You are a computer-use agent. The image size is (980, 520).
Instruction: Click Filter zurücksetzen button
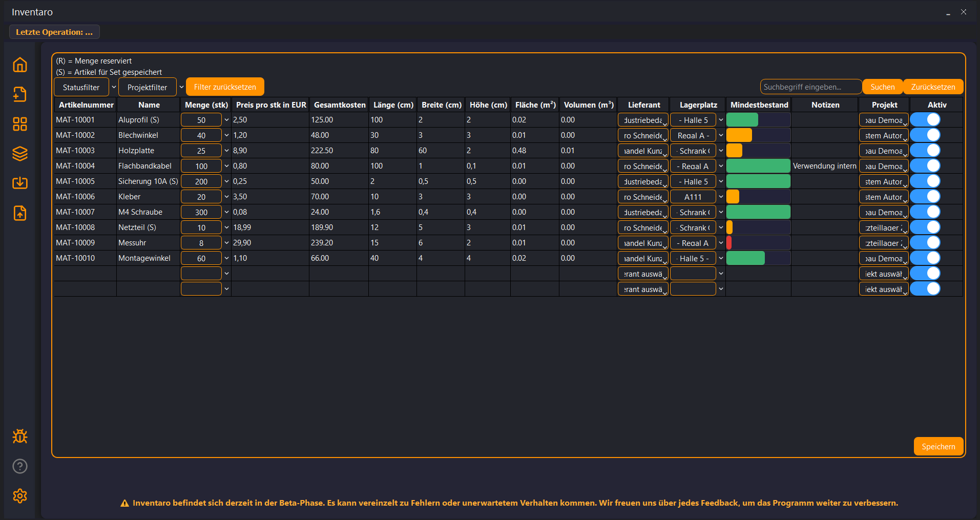pyautogui.click(x=225, y=87)
